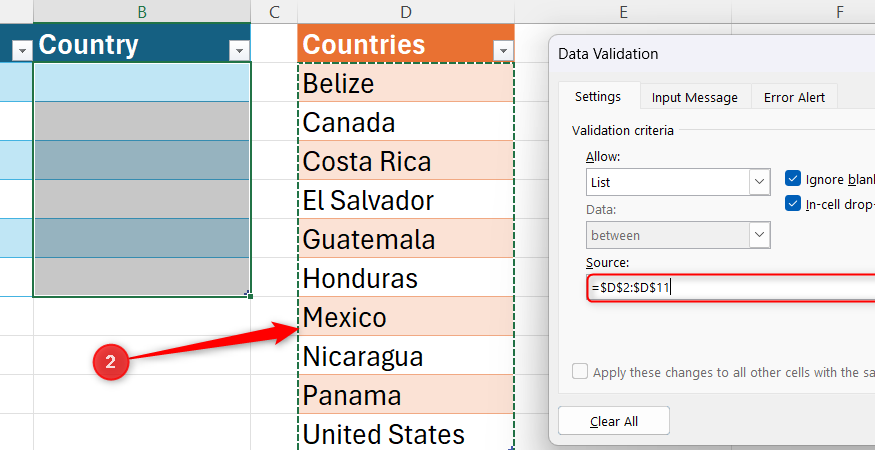The height and width of the screenshot is (450, 875).
Task: Select the Panama cell
Action: tap(406, 394)
